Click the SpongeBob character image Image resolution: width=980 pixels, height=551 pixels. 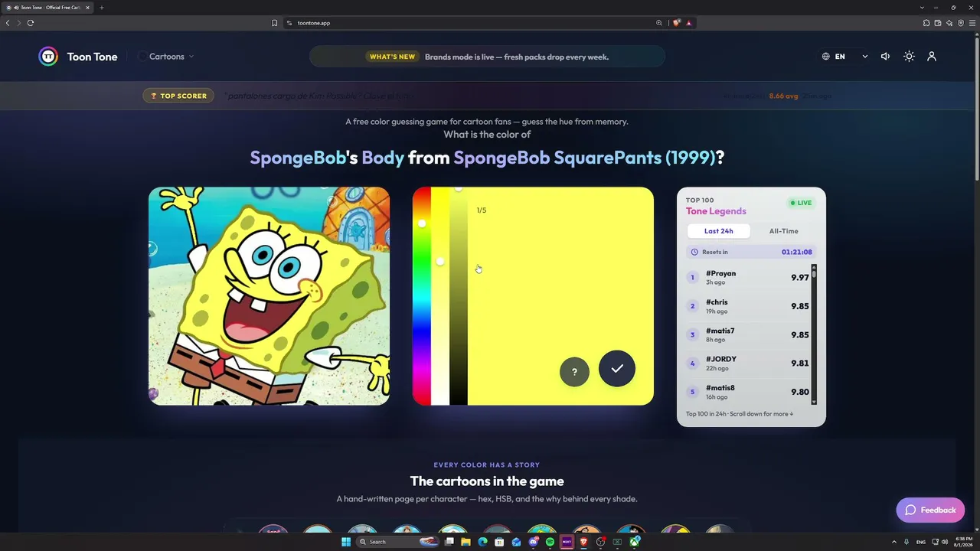269,296
